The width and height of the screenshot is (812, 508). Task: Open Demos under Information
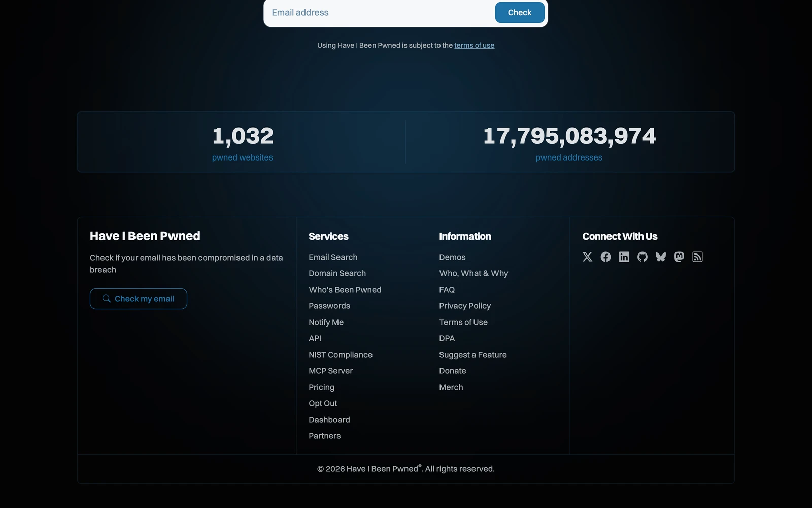point(452,257)
